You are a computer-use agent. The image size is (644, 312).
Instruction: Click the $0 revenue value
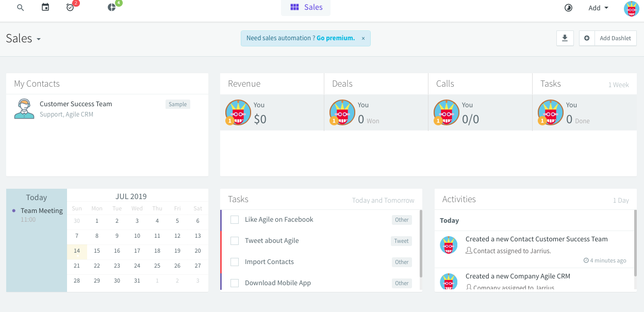[260, 120]
